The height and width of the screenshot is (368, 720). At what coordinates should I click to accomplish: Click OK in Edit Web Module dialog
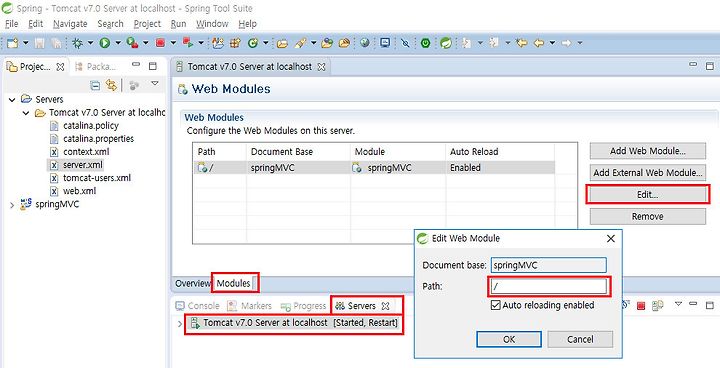[x=509, y=340]
